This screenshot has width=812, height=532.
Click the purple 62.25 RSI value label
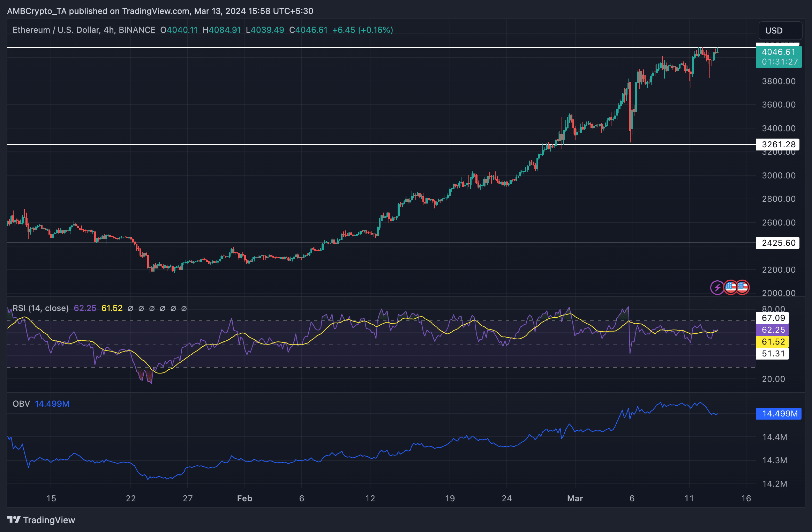point(772,330)
